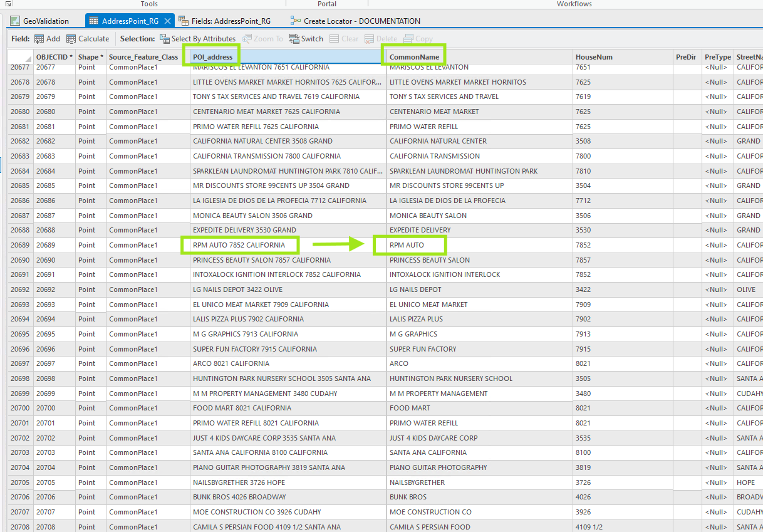Viewport: 763px width, 532px height.
Task: Click HouseNum cell '3422'
Action: (x=623, y=289)
